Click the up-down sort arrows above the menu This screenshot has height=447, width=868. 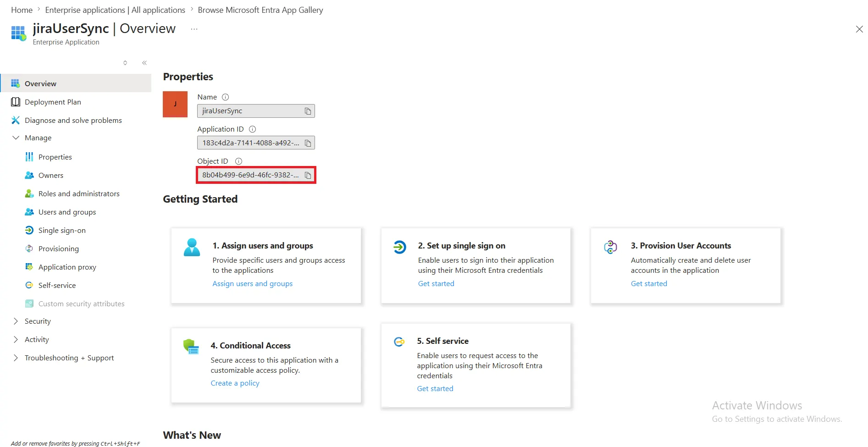point(125,63)
